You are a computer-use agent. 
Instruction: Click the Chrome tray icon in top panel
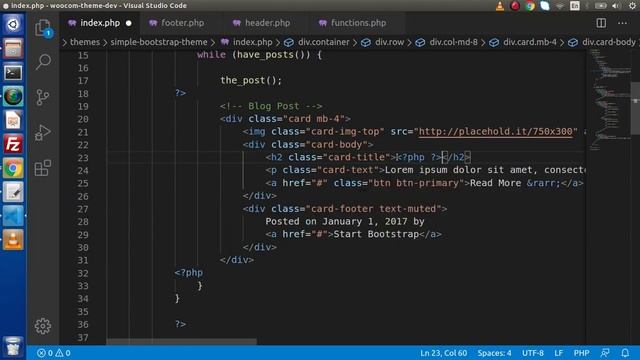(530, 6)
